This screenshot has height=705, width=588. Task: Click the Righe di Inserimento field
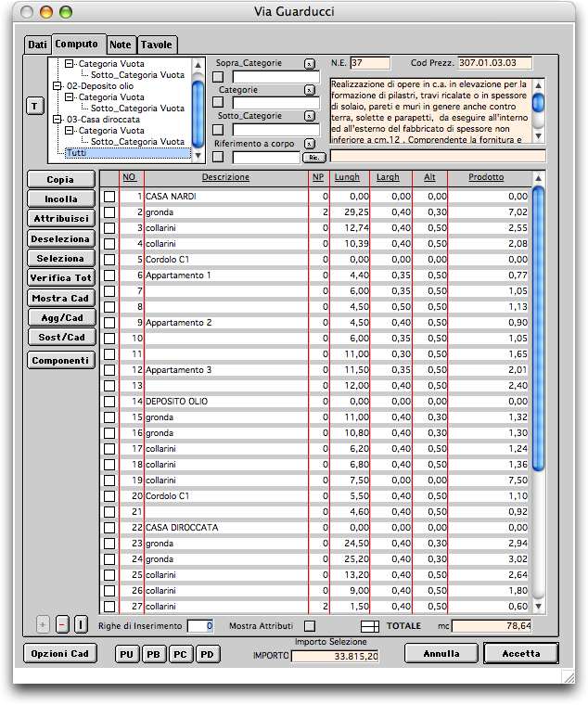tap(200, 626)
